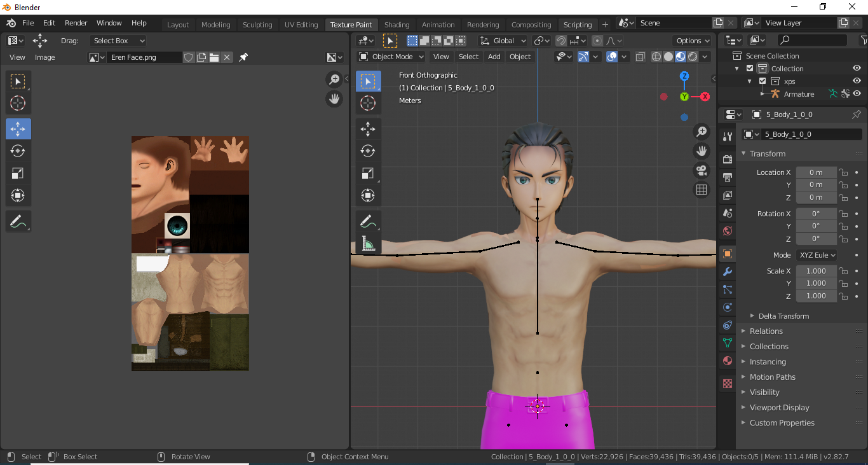The width and height of the screenshot is (868, 465).
Task: Toggle camera view in 3D viewport
Action: pos(702,170)
